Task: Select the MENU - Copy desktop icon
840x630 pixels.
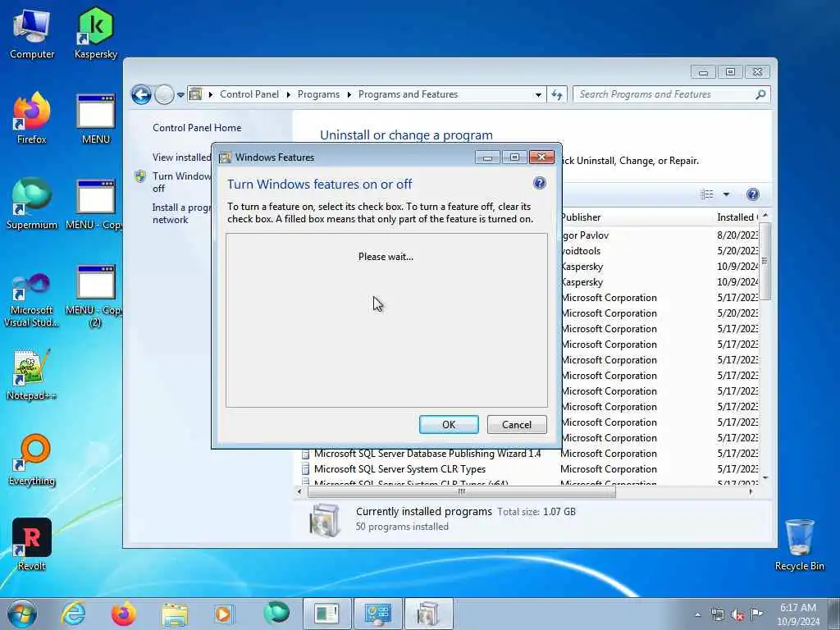Action: (x=95, y=204)
